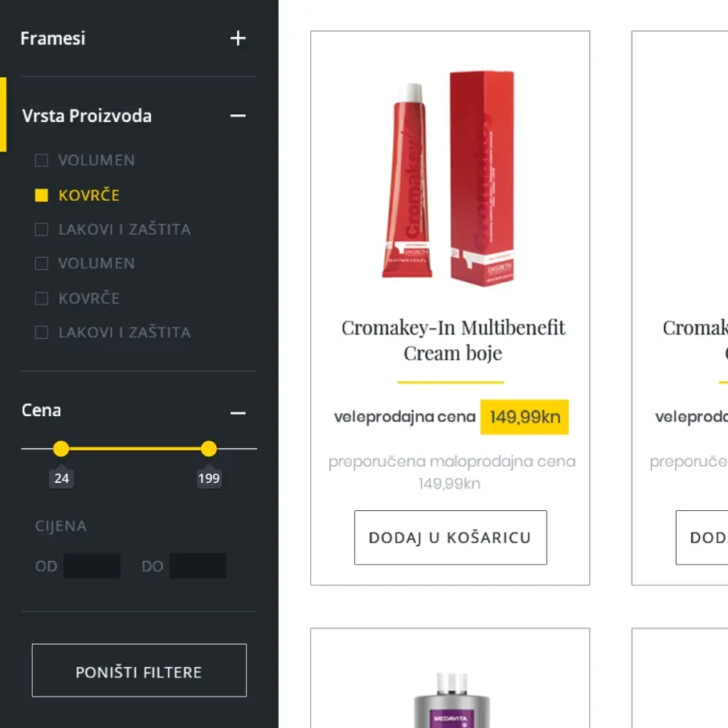Add Cromakey-In cream to cart
The width and height of the screenshot is (728, 728).
450,538
